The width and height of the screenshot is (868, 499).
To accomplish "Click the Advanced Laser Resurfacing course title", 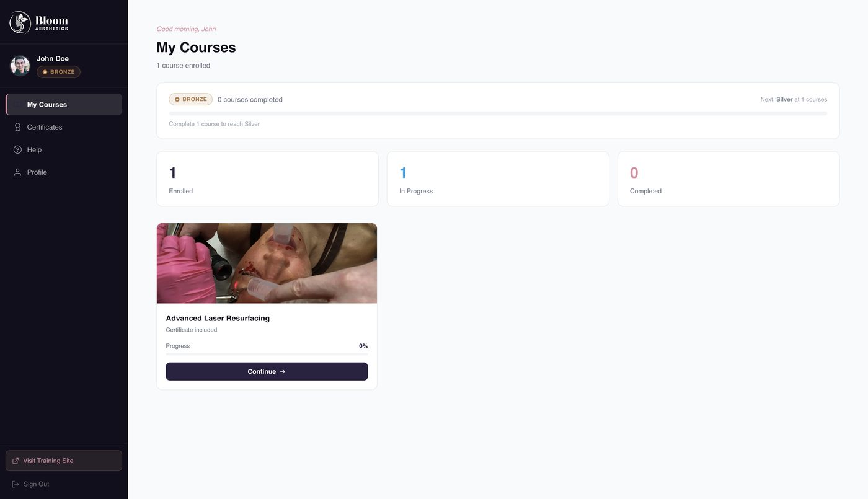I will [x=218, y=318].
